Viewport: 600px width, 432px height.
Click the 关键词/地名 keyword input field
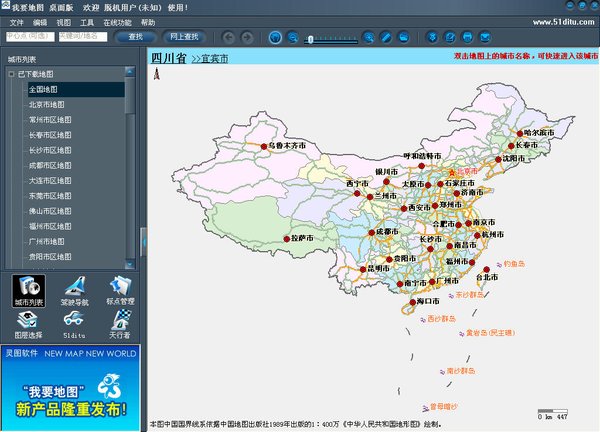tap(83, 37)
